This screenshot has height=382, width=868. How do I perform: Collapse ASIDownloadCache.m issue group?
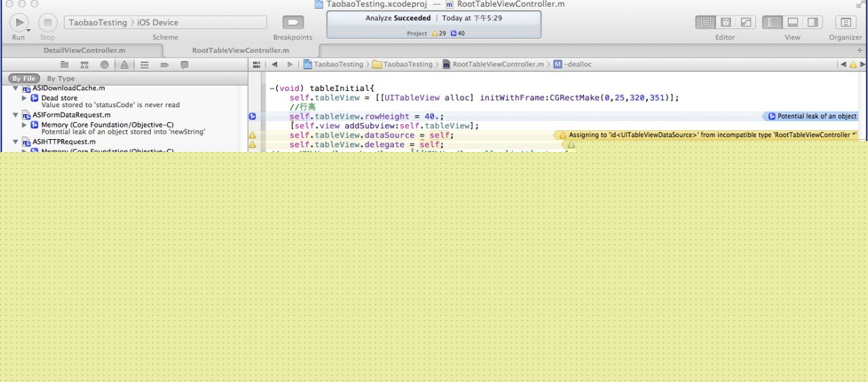(x=15, y=88)
